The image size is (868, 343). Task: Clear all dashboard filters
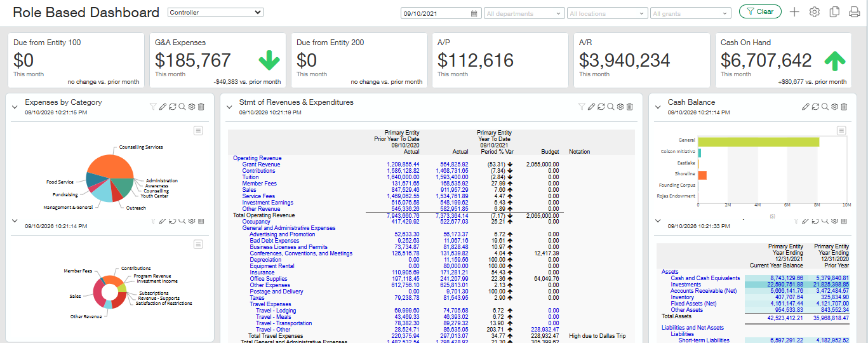tap(760, 11)
